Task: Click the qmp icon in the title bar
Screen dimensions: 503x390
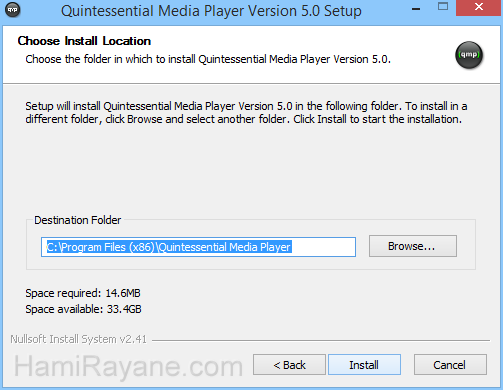Action: (13, 10)
